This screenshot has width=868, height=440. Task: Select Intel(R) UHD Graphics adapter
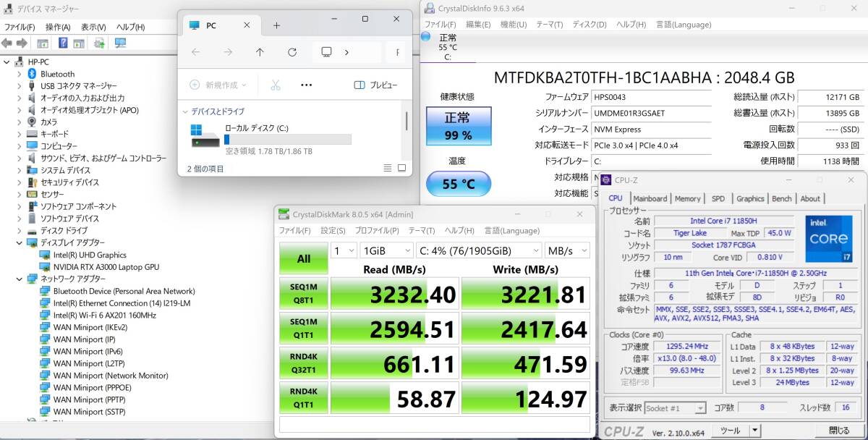point(90,255)
